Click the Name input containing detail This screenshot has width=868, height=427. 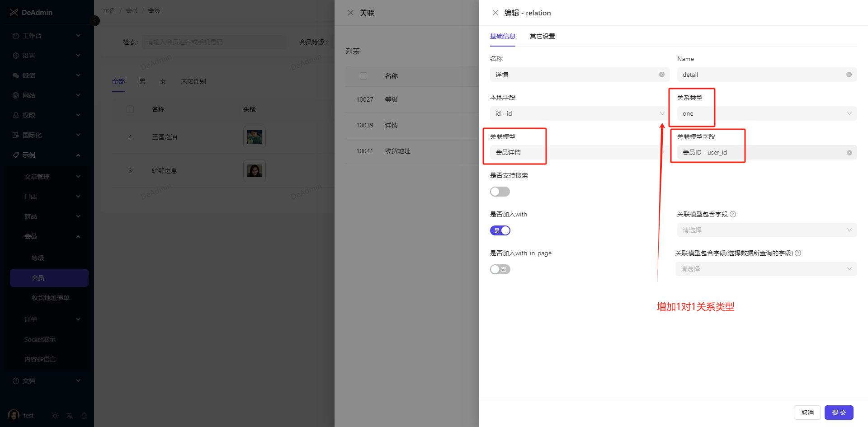(767, 75)
